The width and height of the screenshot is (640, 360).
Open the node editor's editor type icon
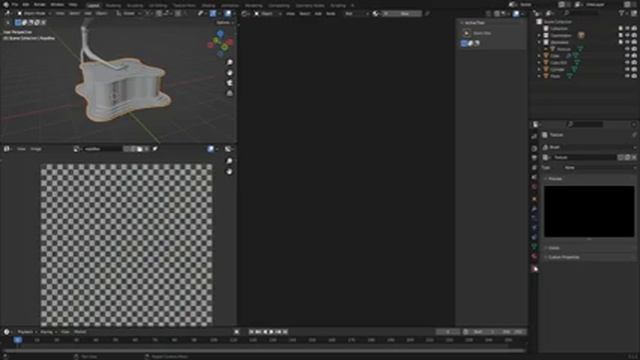[x=245, y=13]
